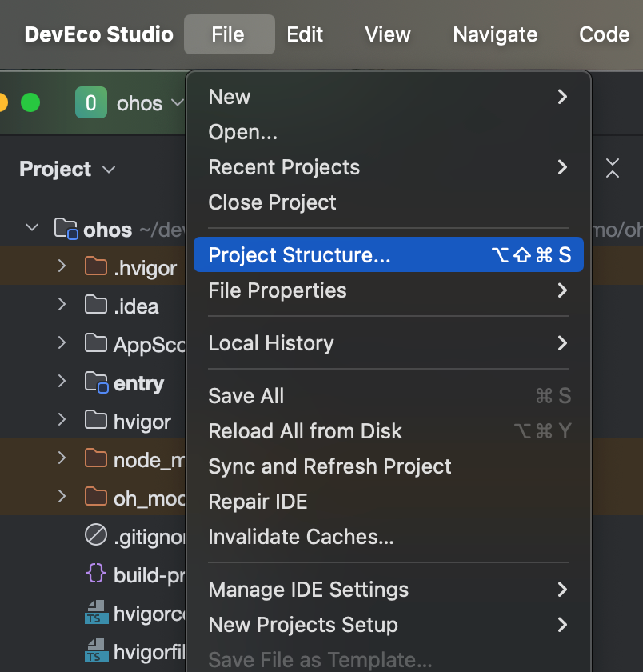The height and width of the screenshot is (672, 643).
Task: Click the green ohos project badge icon
Action: click(x=90, y=103)
